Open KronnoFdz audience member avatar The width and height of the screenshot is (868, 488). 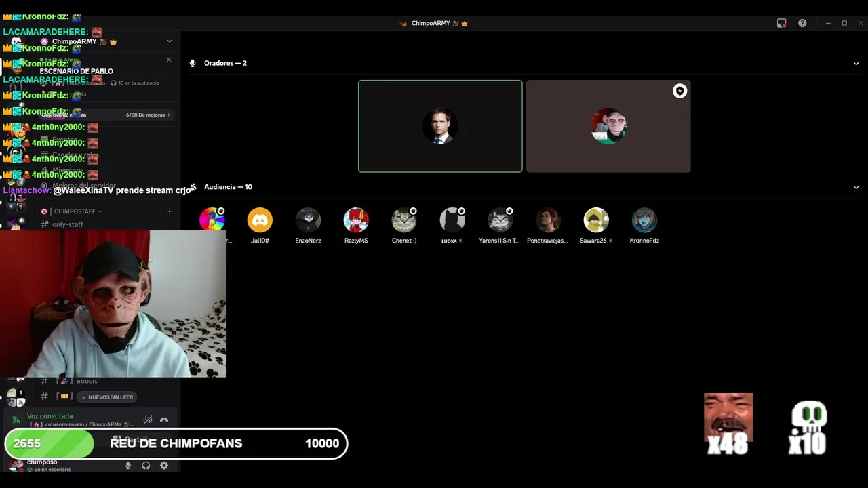[644, 220]
